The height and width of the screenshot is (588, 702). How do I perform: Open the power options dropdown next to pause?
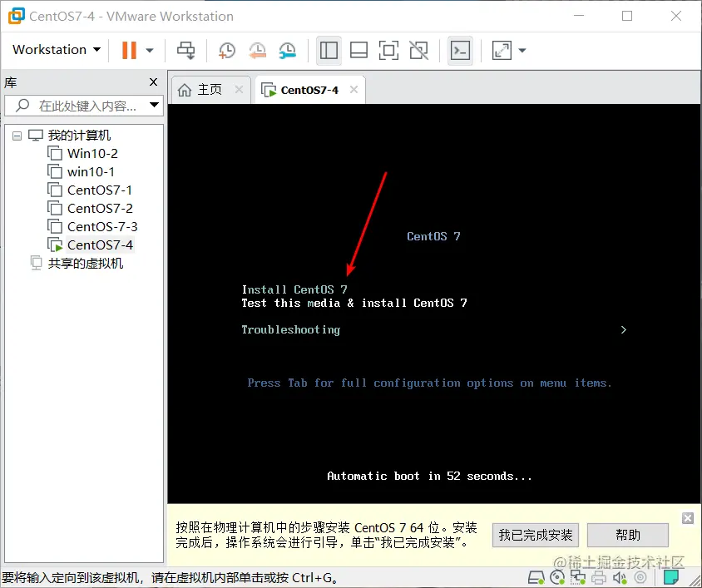click(x=150, y=50)
